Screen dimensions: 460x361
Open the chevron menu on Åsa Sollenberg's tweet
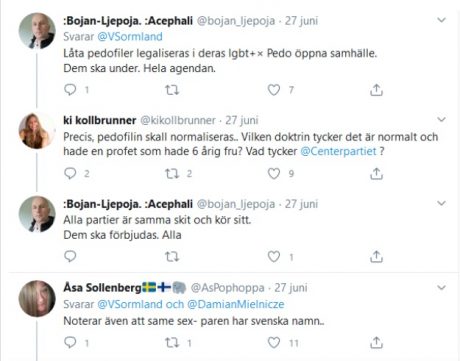click(x=441, y=287)
